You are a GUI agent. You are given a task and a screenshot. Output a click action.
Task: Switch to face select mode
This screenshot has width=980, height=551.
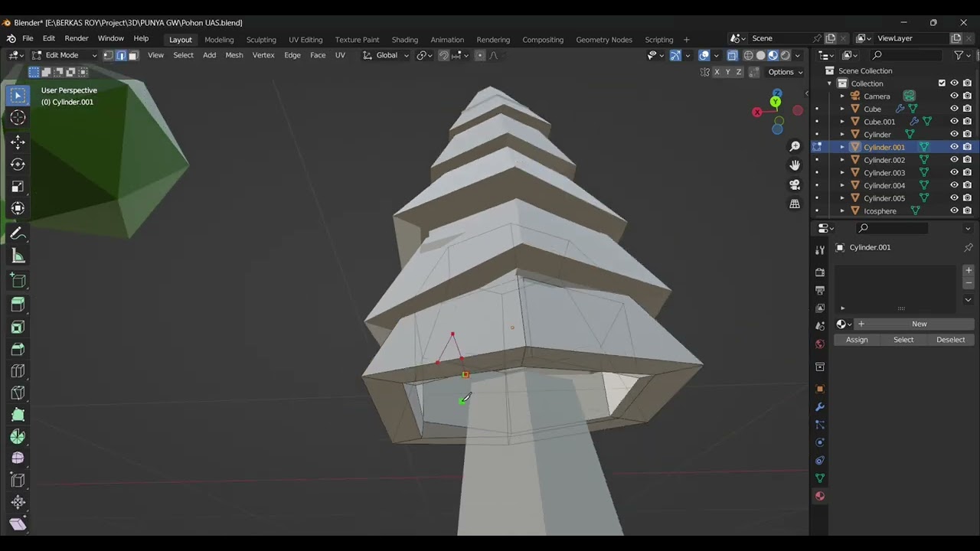point(133,55)
